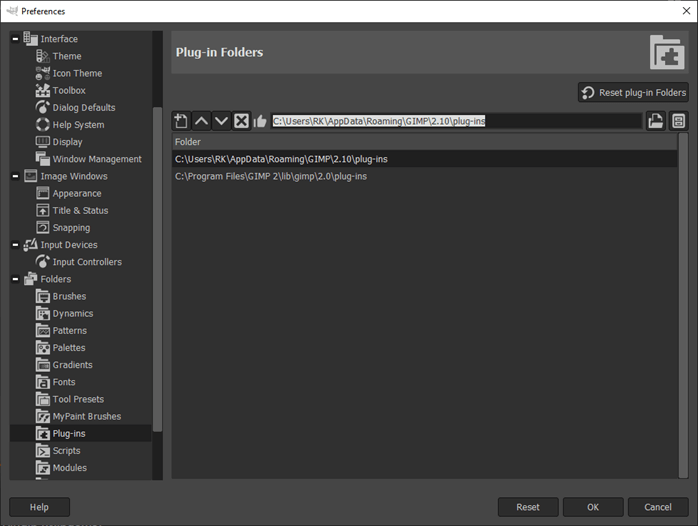698x526 pixels.
Task: Select the Program Files plug-ins folder row
Action: click(x=425, y=176)
